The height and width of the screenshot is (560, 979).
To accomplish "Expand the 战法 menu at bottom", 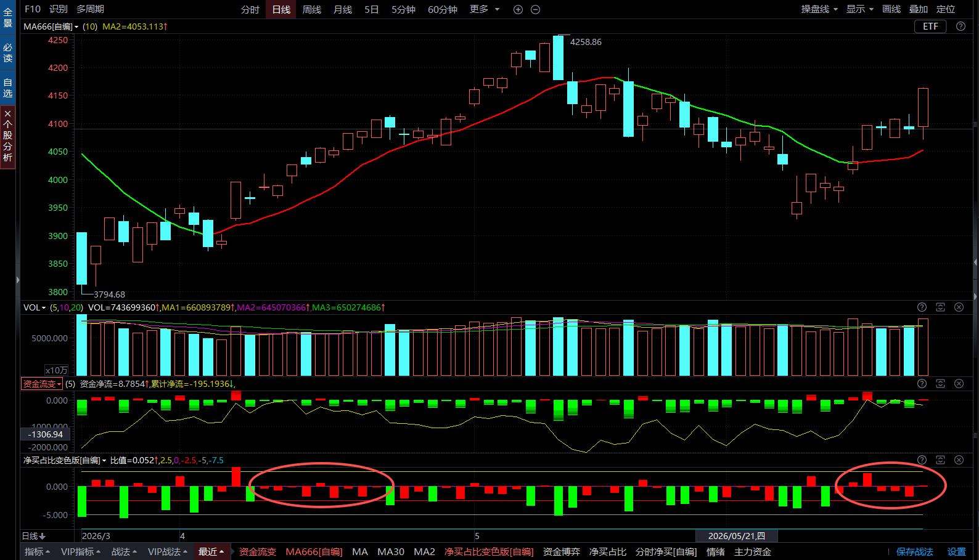I will [x=125, y=552].
